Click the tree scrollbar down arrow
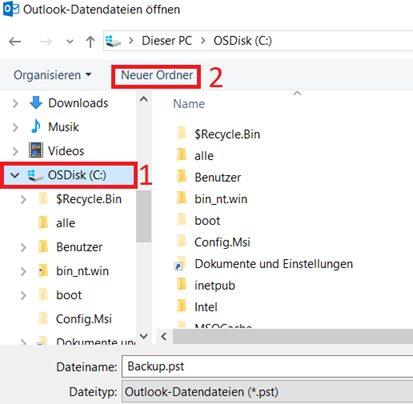This screenshot has width=413, height=404. pos(144,336)
